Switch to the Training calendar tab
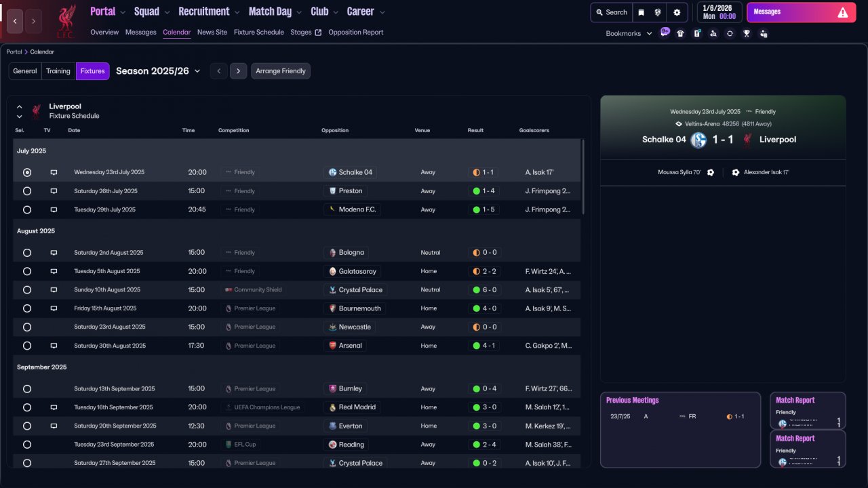The image size is (868, 488). [58, 71]
